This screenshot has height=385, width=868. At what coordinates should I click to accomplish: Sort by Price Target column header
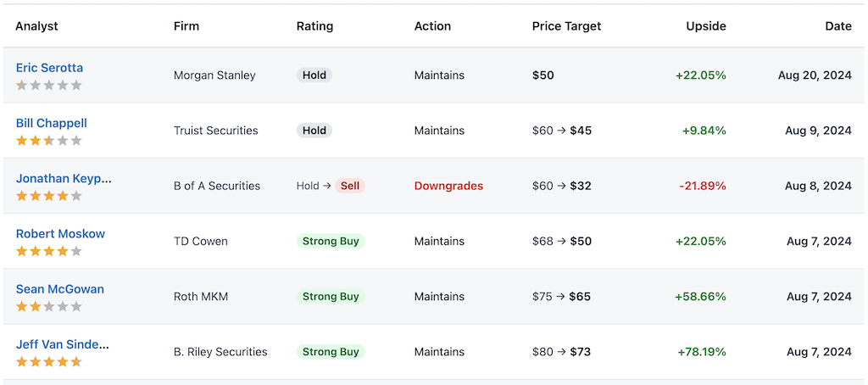pos(566,26)
